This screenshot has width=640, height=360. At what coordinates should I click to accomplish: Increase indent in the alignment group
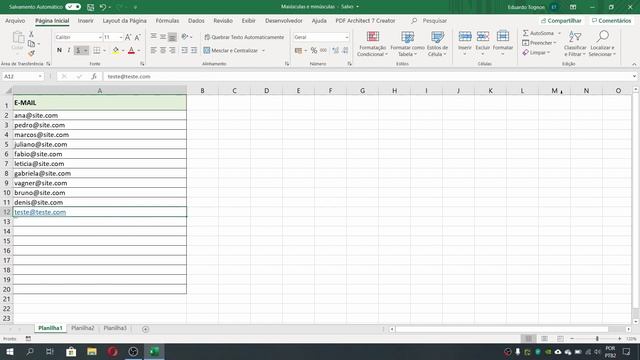pos(194,50)
